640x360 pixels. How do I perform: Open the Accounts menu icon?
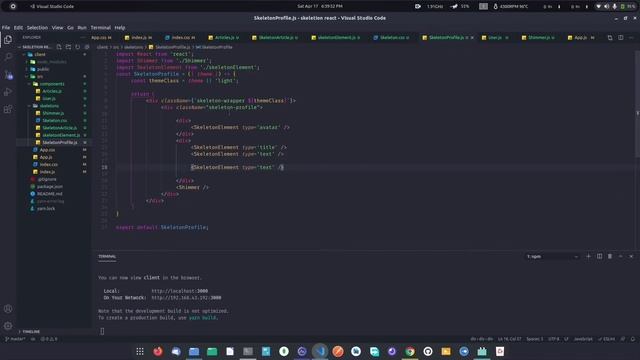coord(8,309)
